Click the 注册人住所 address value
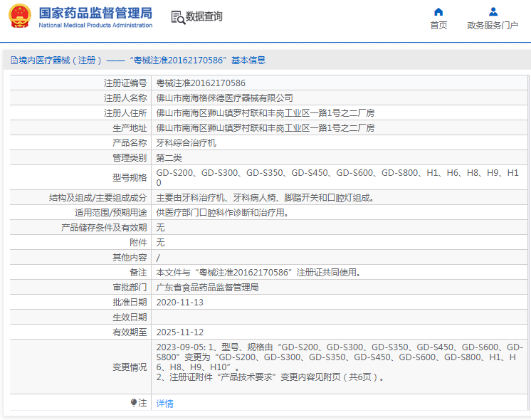Screen dimensions: 531x420 click(265, 112)
